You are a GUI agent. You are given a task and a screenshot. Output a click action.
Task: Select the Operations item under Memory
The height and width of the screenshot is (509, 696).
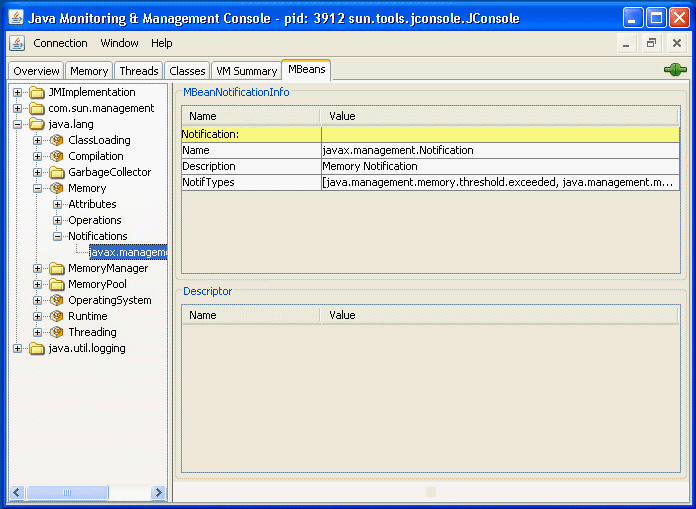coord(94,220)
